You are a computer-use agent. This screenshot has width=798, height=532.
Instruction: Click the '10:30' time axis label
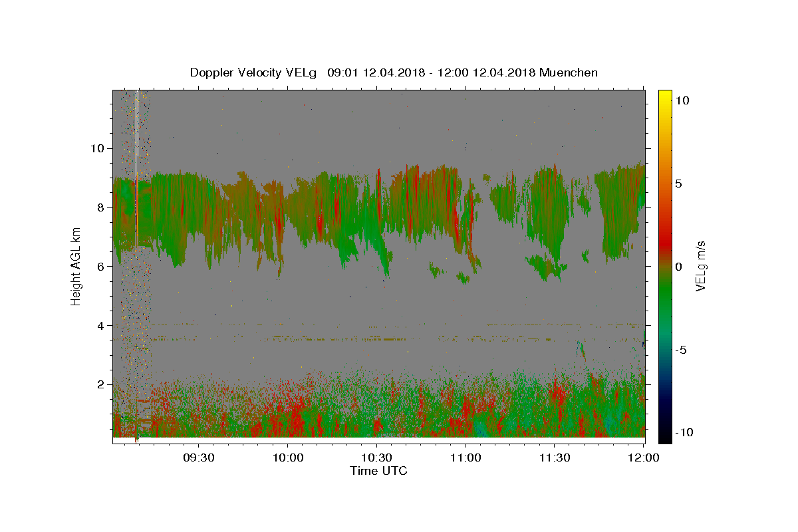[376, 458]
